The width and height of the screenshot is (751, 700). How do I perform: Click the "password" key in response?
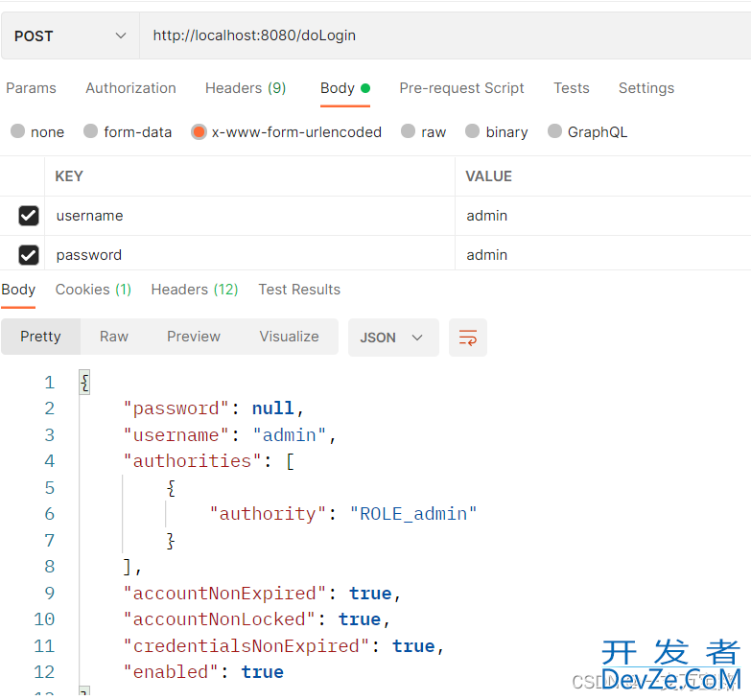(x=176, y=408)
